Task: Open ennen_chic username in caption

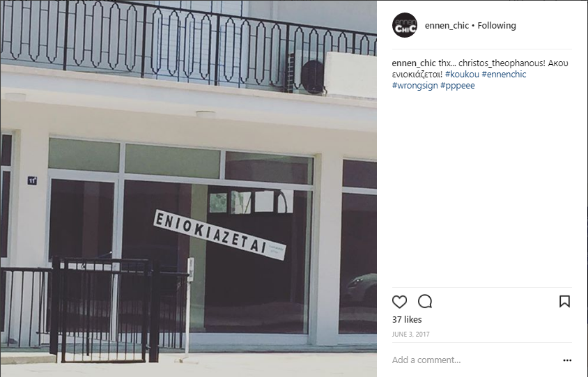Action: 414,63
